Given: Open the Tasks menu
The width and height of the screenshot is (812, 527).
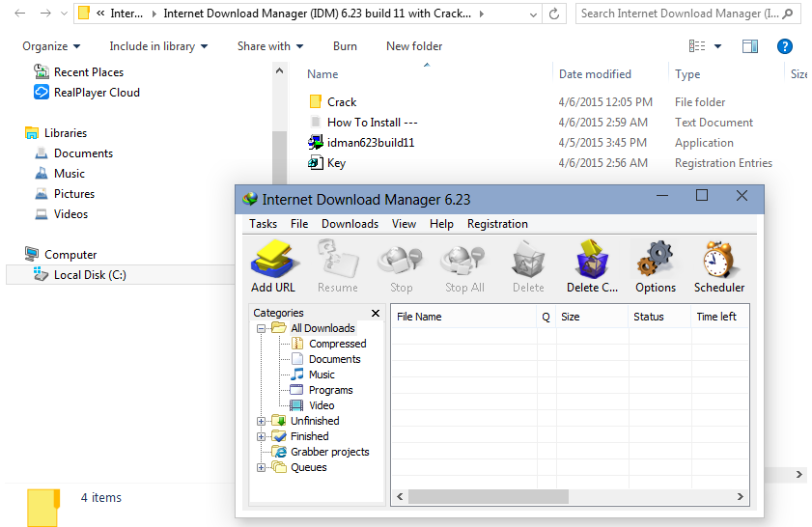Looking at the screenshot, I should click(263, 224).
